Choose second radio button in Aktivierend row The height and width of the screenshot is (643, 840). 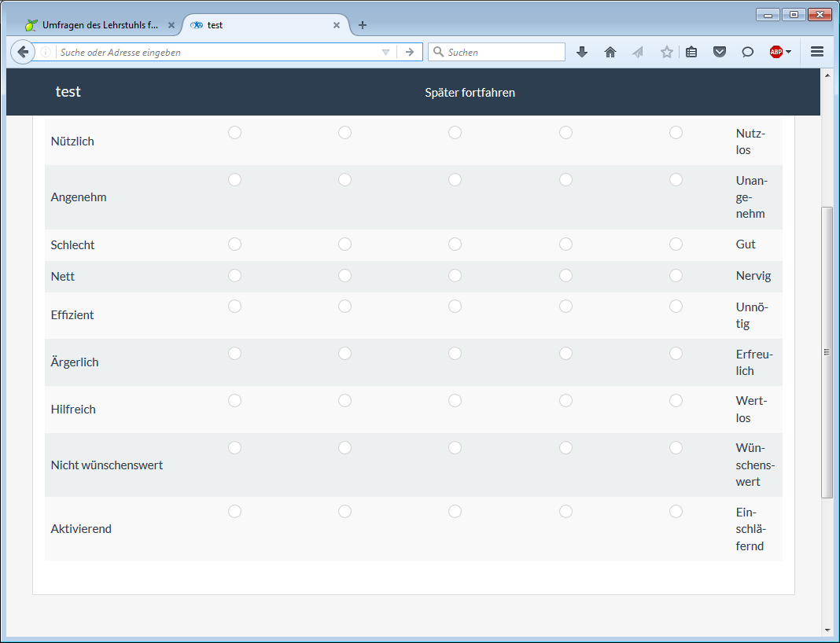[344, 512]
